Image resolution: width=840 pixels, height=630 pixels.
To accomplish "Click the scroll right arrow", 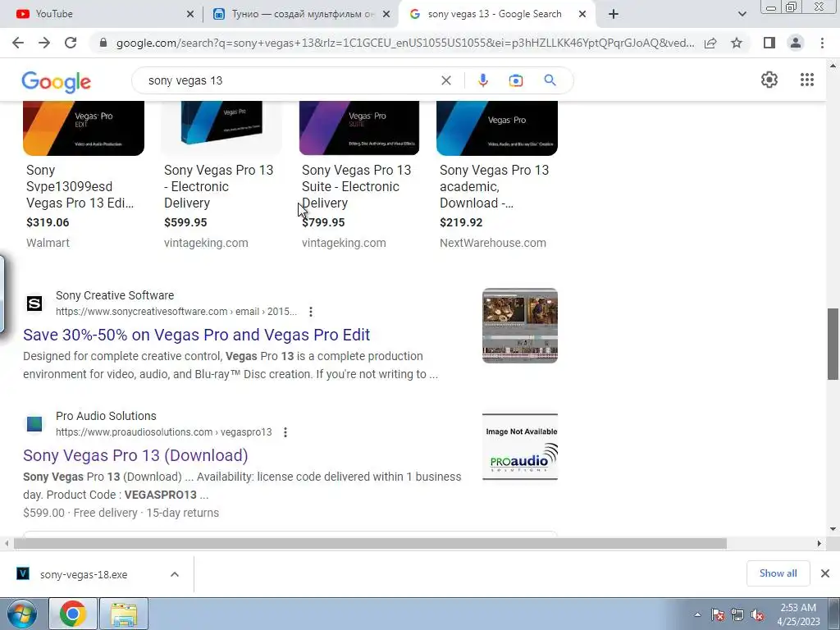I will (819, 544).
